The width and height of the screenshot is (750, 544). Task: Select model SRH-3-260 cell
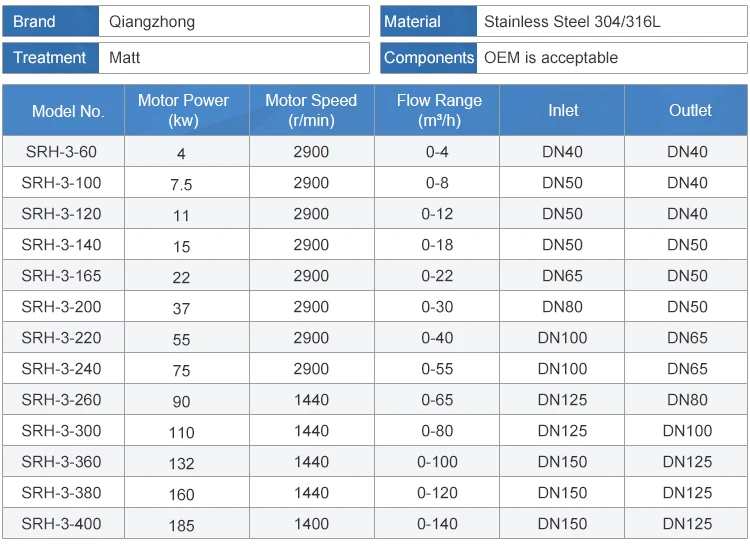tap(64, 400)
